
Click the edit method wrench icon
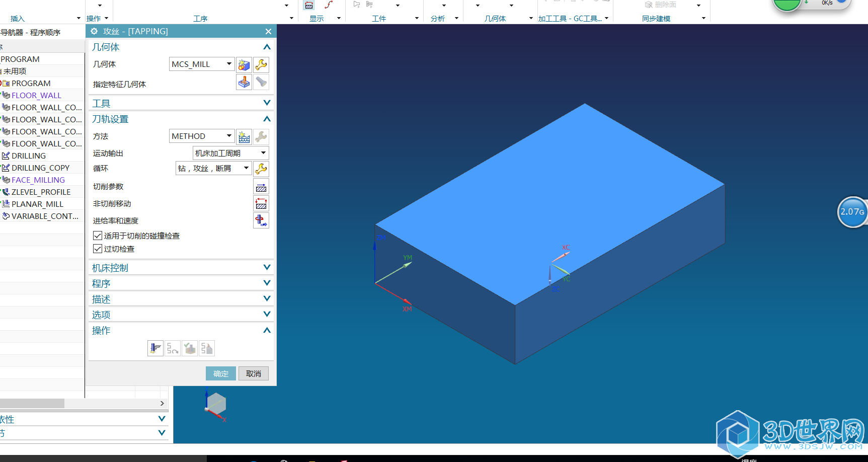[x=261, y=136]
